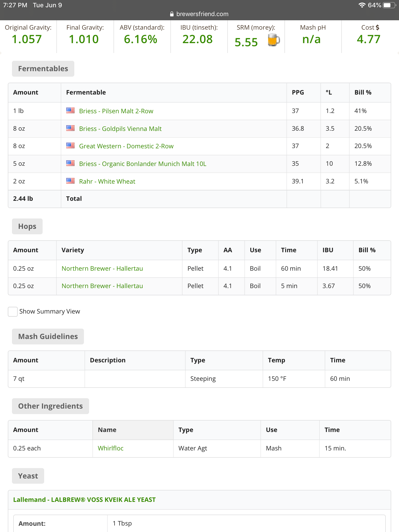Click the dollar sign cost icon
Screen dimensions: 399x532
click(x=377, y=28)
